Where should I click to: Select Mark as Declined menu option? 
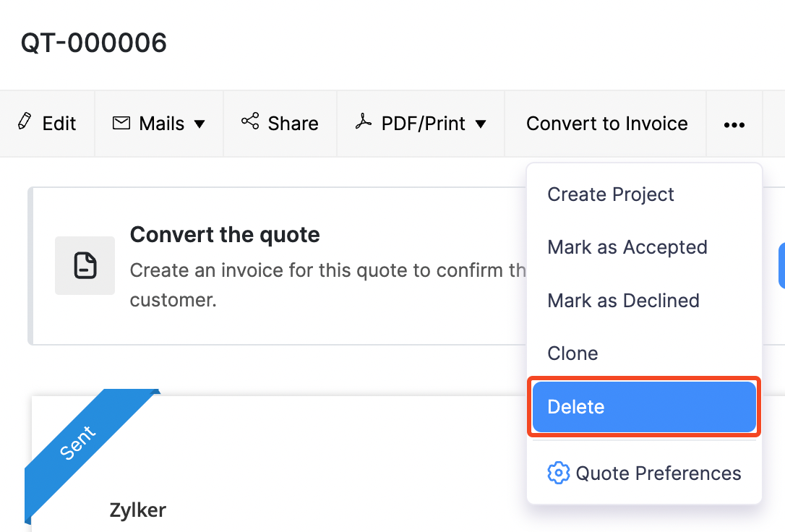tap(623, 301)
